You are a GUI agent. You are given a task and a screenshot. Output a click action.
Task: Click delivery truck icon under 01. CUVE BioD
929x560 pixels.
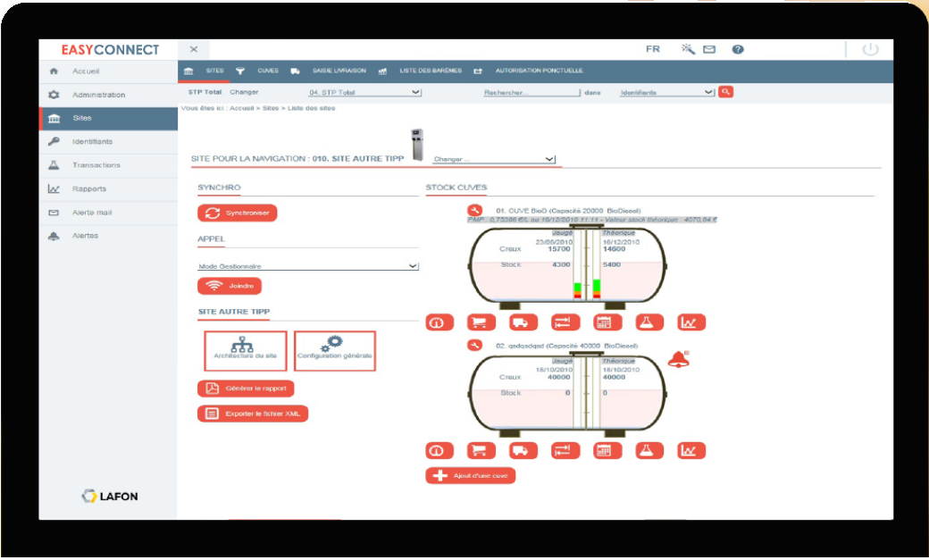[x=523, y=322]
